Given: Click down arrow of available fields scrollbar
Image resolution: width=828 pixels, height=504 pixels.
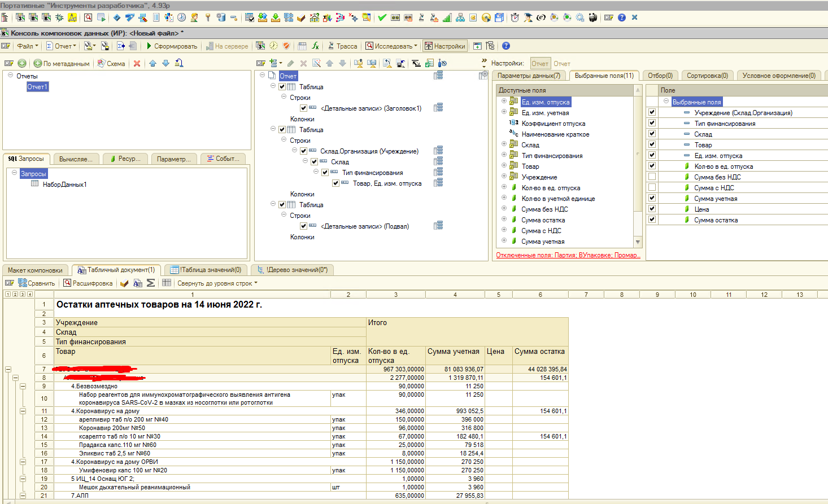Looking at the screenshot, I should [x=638, y=242].
